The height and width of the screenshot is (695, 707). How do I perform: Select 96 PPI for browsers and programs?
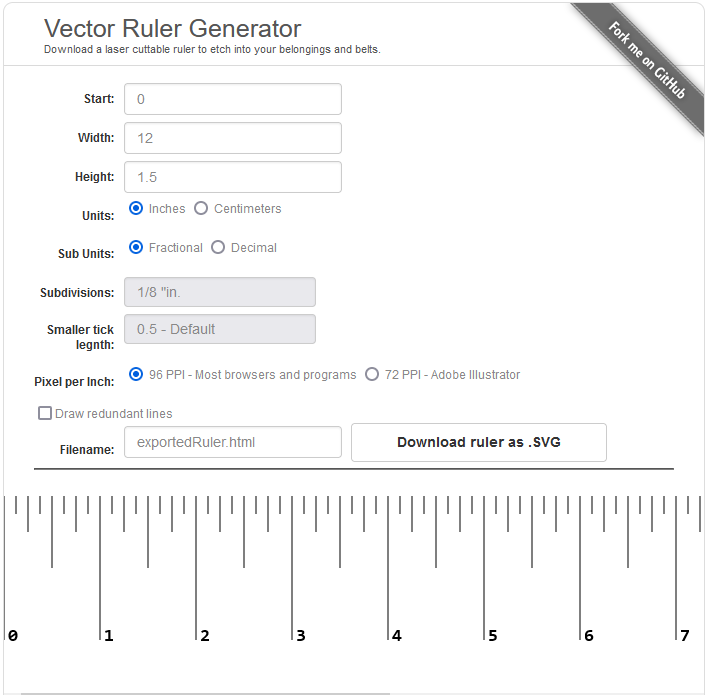[x=137, y=375]
